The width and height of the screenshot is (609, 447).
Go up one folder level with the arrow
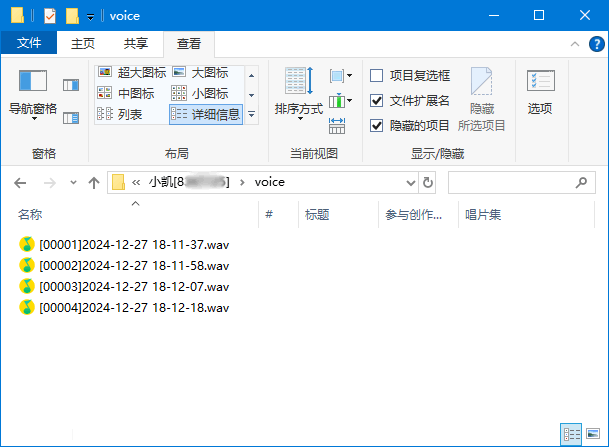click(94, 182)
